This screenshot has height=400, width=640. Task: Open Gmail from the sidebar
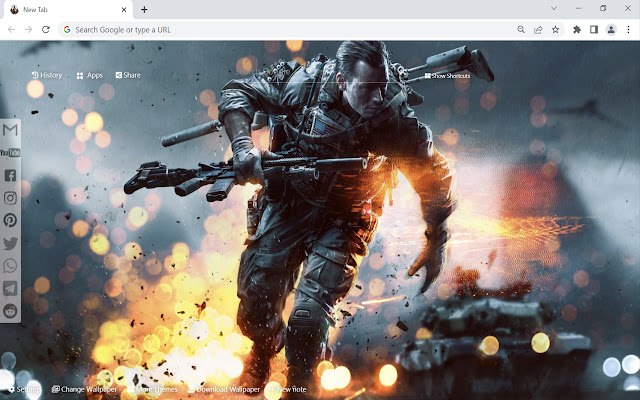coord(10,130)
